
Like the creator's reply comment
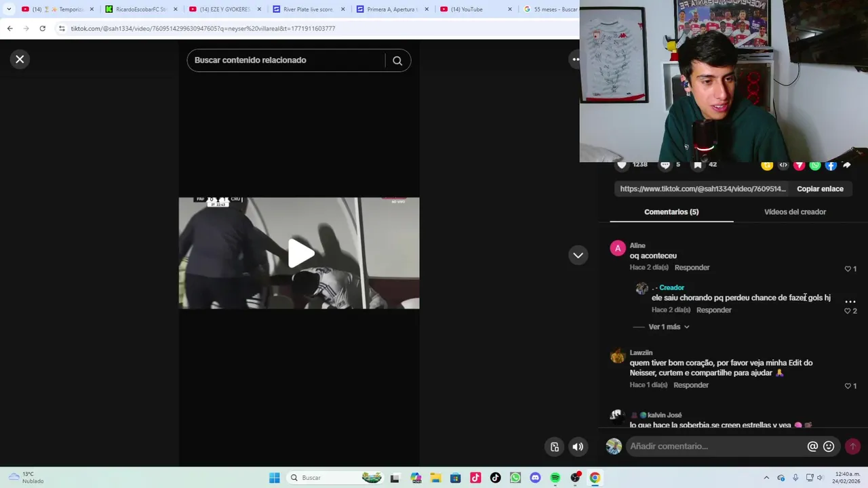[847, 311]
